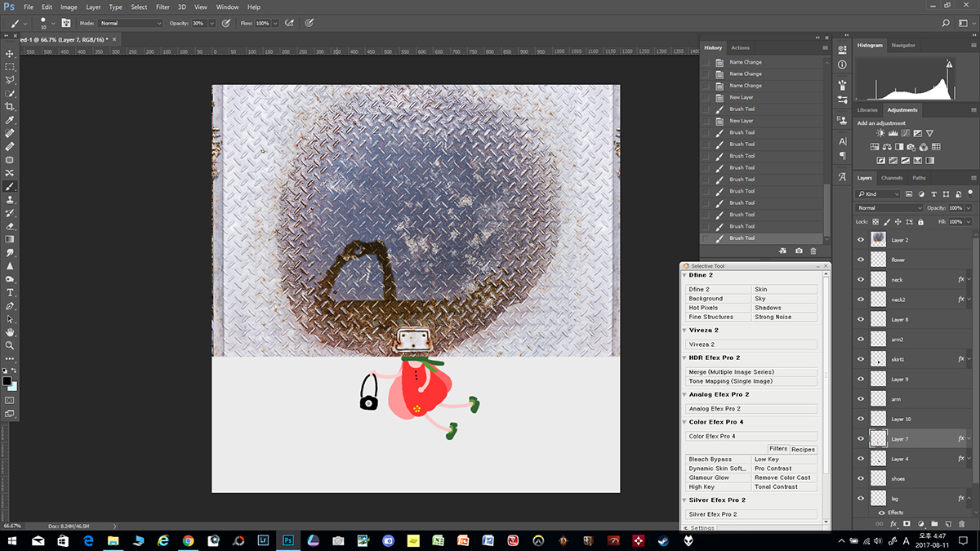Click the foreground color swatch
Image resolution: width=980 pixels, height=551 pixels.
point(7,381)
